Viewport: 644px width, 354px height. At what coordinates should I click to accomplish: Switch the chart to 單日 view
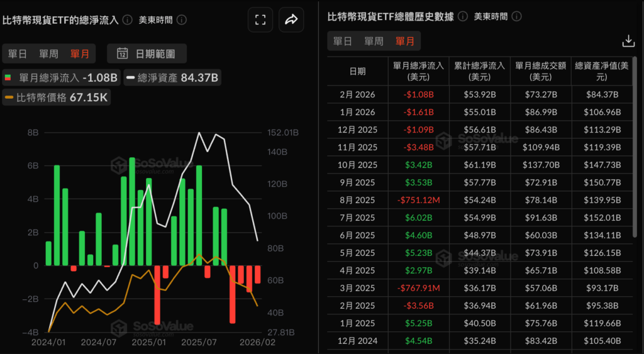click(x=18, y=53)
